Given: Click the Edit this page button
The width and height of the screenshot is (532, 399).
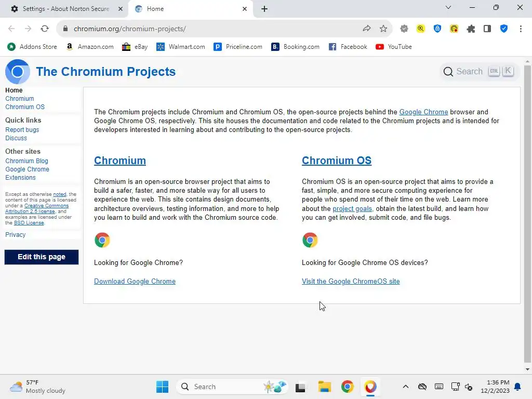Looking at the screenshot, I should pos(42,257).
